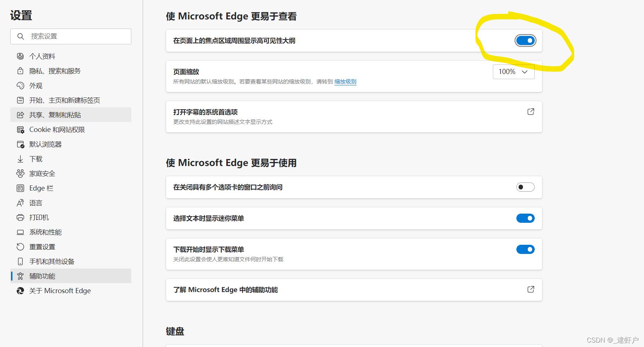The image size is (644, 347).
Task: Click the 辅助功能 accessibility icon
Action: [21, 276]
